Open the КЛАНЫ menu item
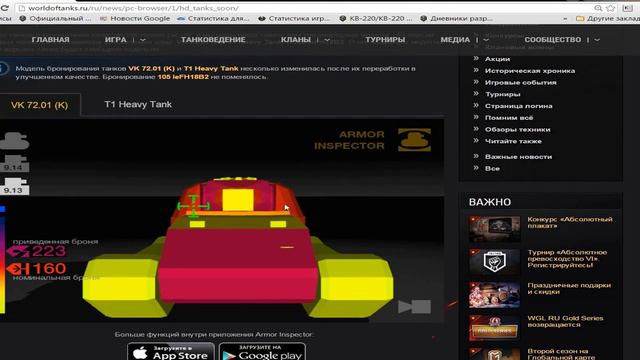 [x=296, y=40]
